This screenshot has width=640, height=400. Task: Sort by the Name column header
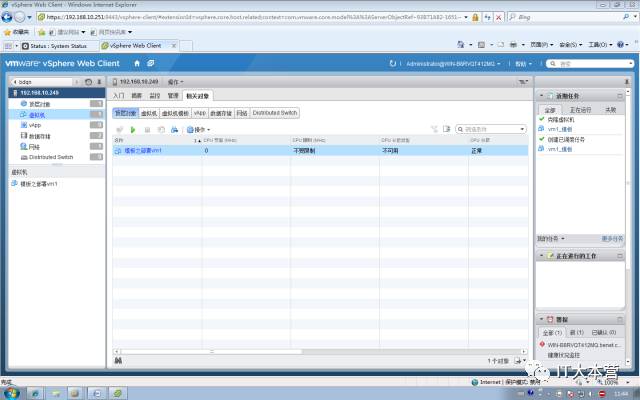(157, 140)
